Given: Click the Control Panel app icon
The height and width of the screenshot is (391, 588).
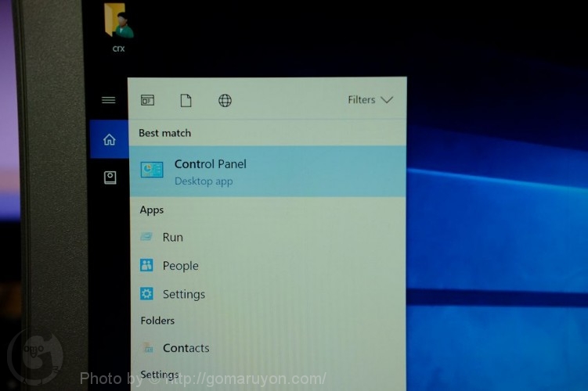Looking at the screenshot, I should [x=152, y=170].
